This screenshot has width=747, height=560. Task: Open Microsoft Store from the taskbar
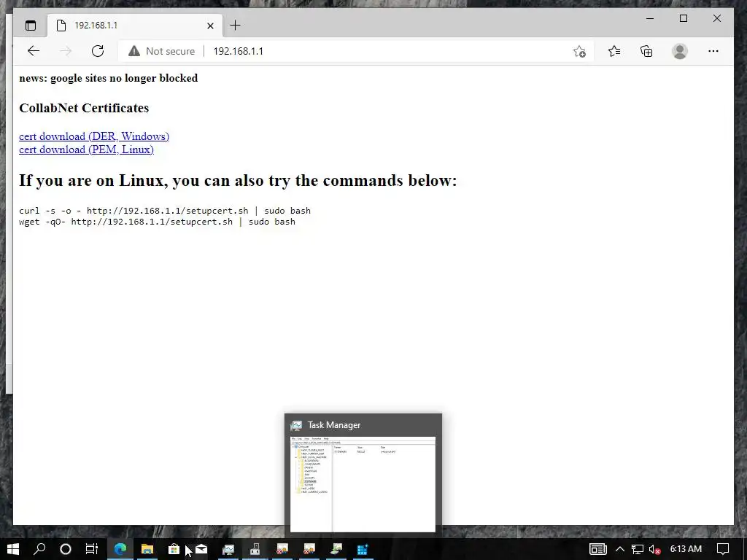pyautogui.click(x=174, y=549)
